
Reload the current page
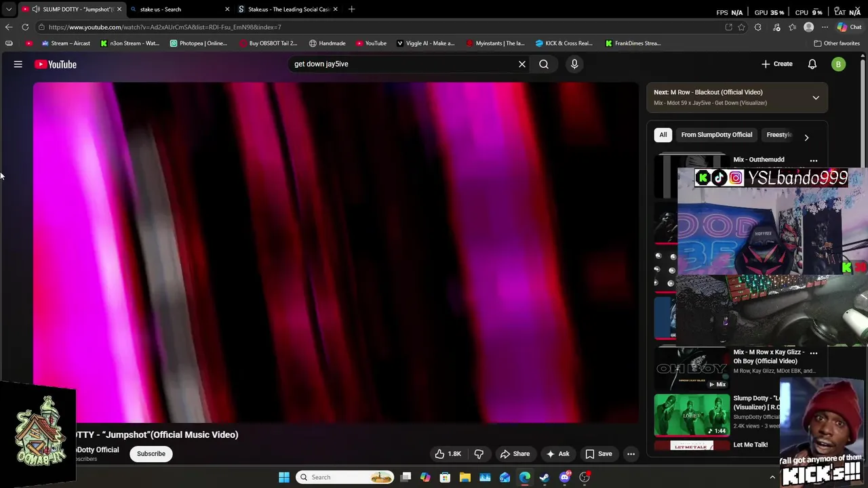(25, 27)
